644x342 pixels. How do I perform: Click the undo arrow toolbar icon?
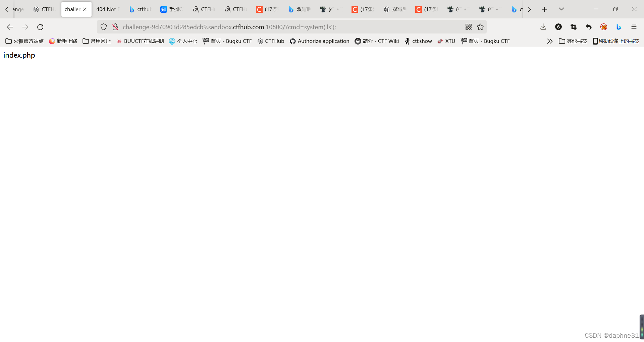[589, 27]
